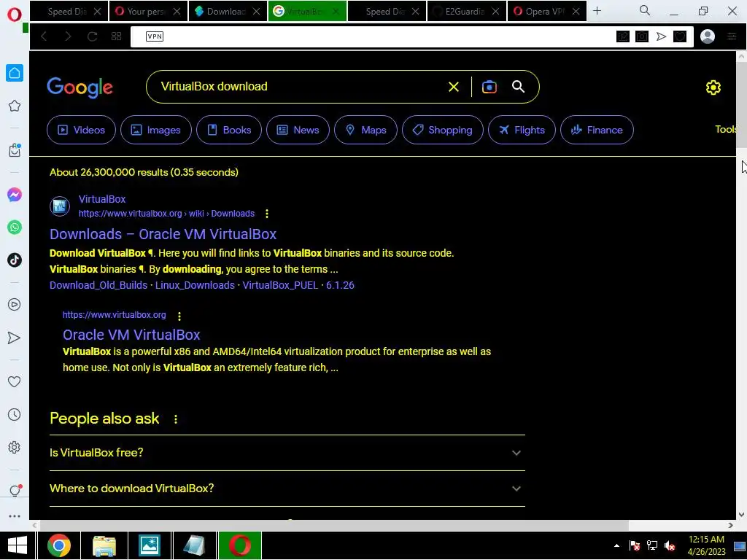
Task: Filter results by Videos
Action: pos(81,130)
